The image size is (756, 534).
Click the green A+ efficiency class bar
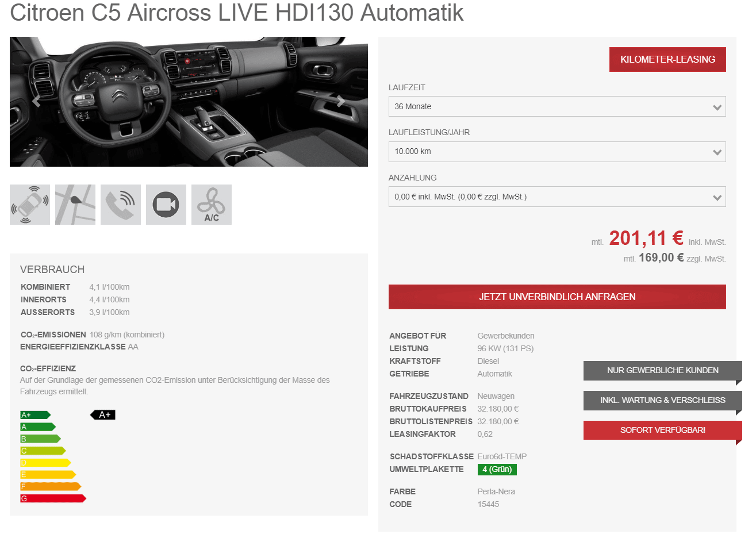pyautogui.click(x=36, y=415)
